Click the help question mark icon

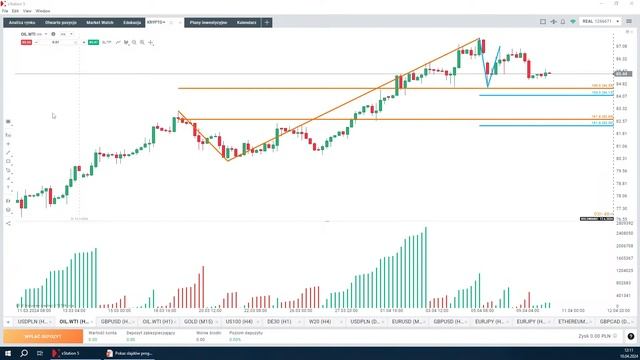[631, 336]
